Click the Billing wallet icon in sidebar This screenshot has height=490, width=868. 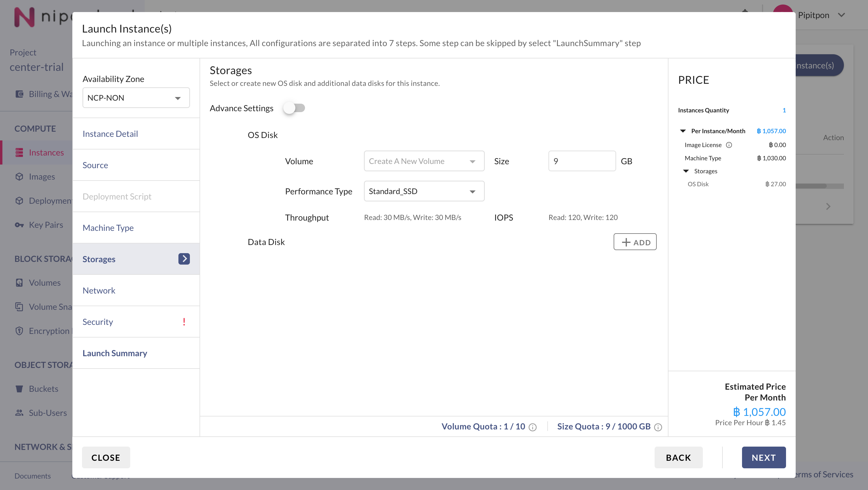pyautogui.click(x=19, y=94)
